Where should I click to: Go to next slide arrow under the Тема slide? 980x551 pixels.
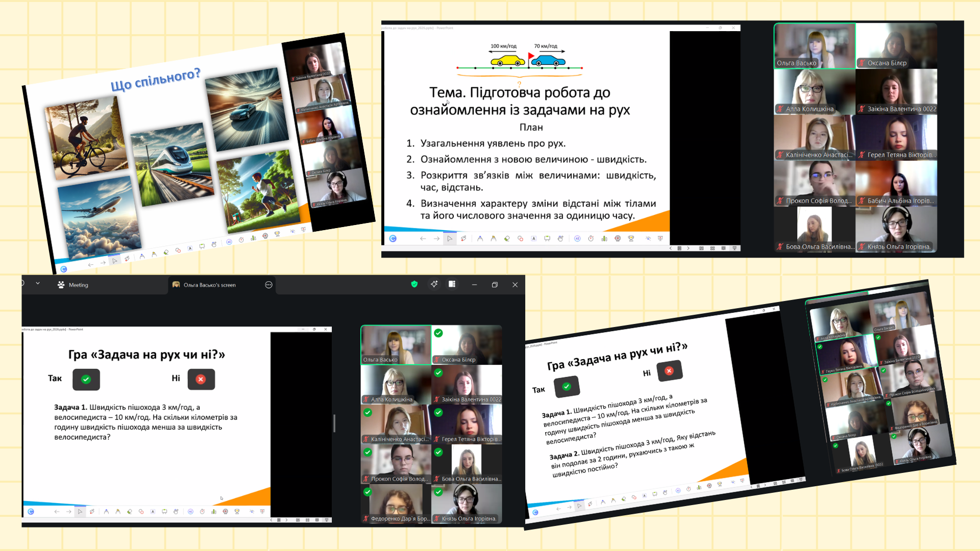coord(436,238)
